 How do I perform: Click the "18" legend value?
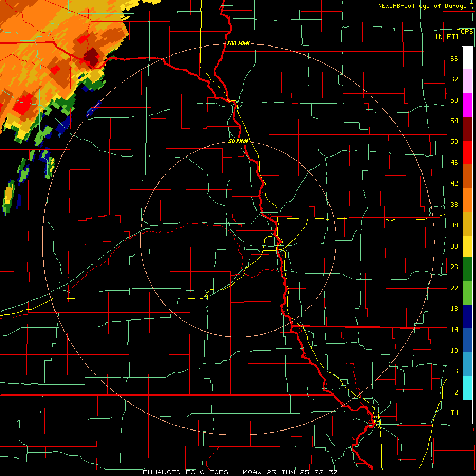click(454, 309)
